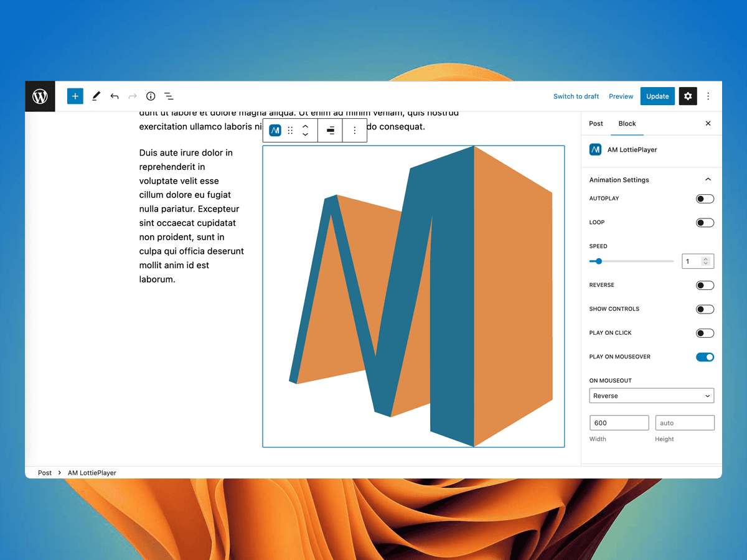Click the 'Duis aute irure dolor' paragraph
Viewport: 747px width, 560px height.
192,216
